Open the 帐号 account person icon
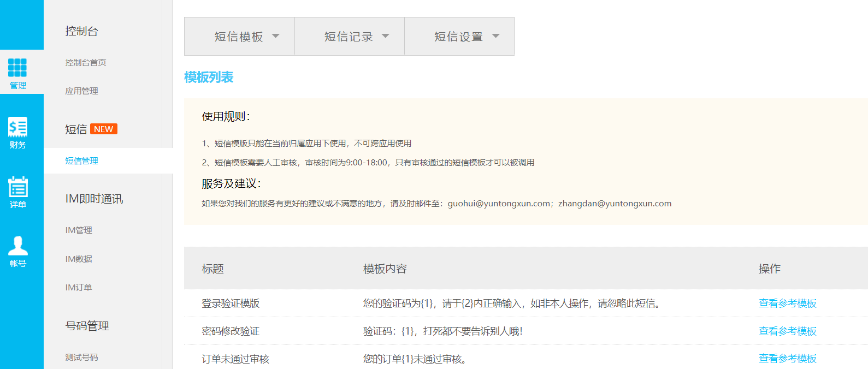 [17, 246]
